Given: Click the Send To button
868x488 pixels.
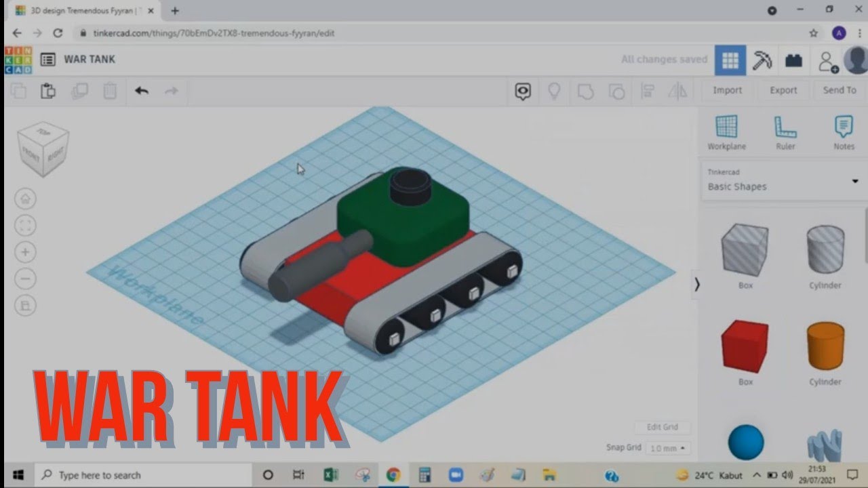Looking at the screenshot, I should [840, 90].
